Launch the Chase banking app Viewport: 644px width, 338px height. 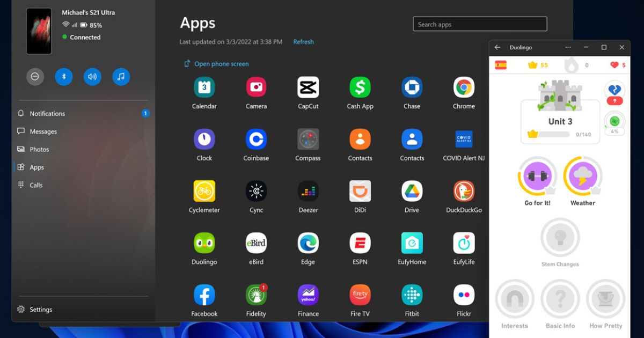point(412,87)
